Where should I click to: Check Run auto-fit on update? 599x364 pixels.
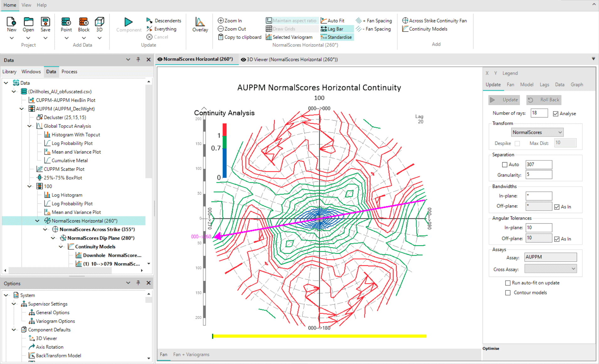coord(508,283)
